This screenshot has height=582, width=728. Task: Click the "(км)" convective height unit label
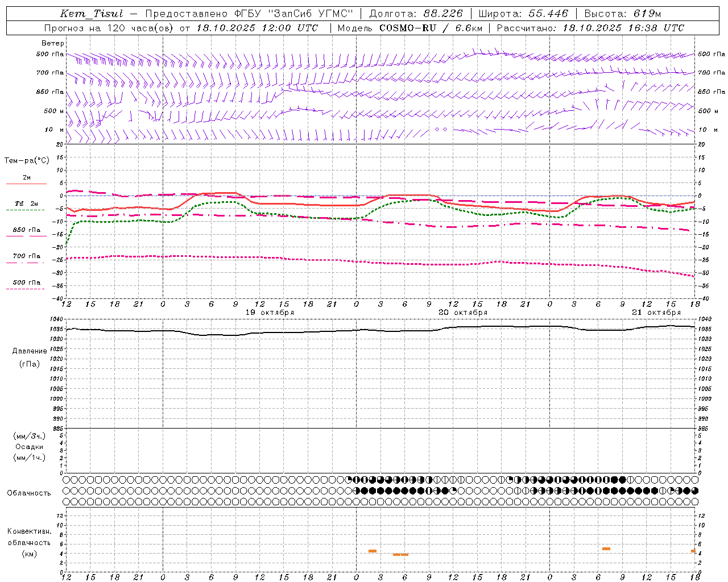coord(29,554)
